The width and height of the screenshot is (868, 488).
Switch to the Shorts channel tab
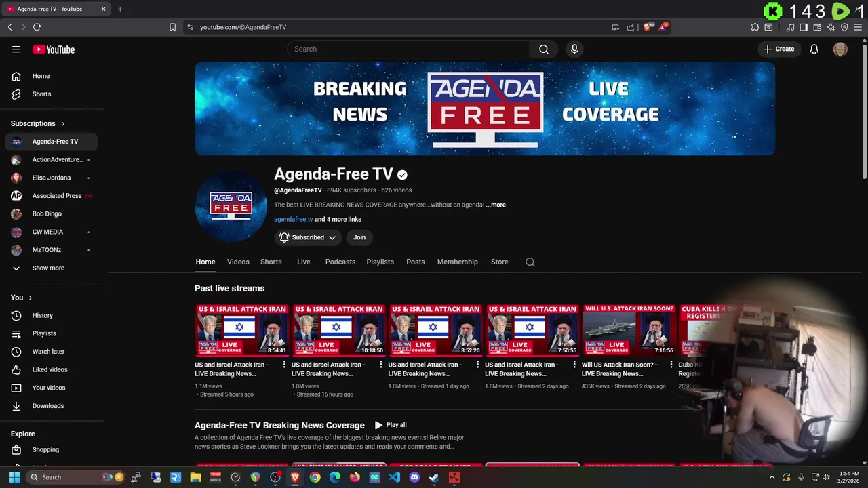point(271,262)
